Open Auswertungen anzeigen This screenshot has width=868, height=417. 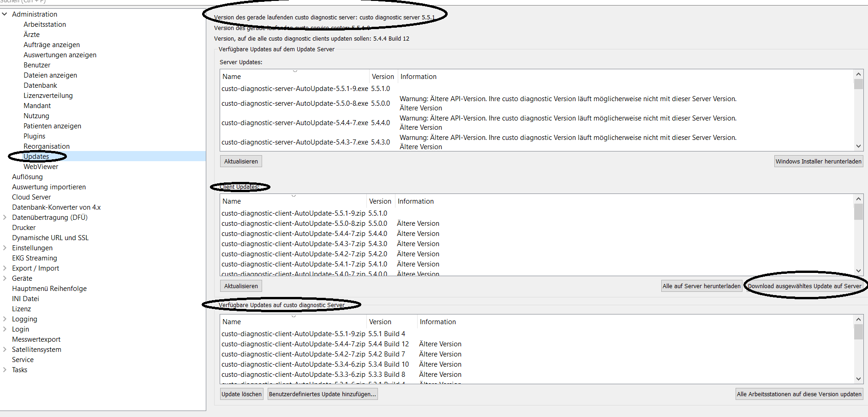(x=60, y=55)
